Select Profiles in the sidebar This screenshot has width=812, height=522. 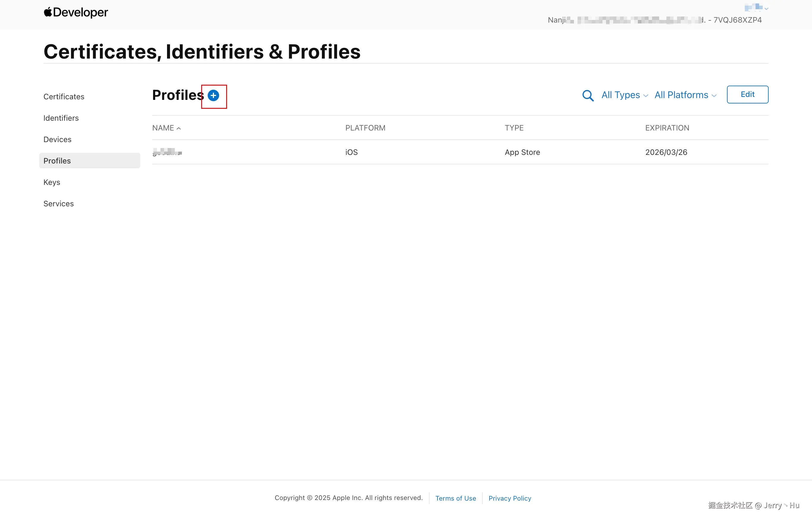pyautogui.click(x=57, y=161)
